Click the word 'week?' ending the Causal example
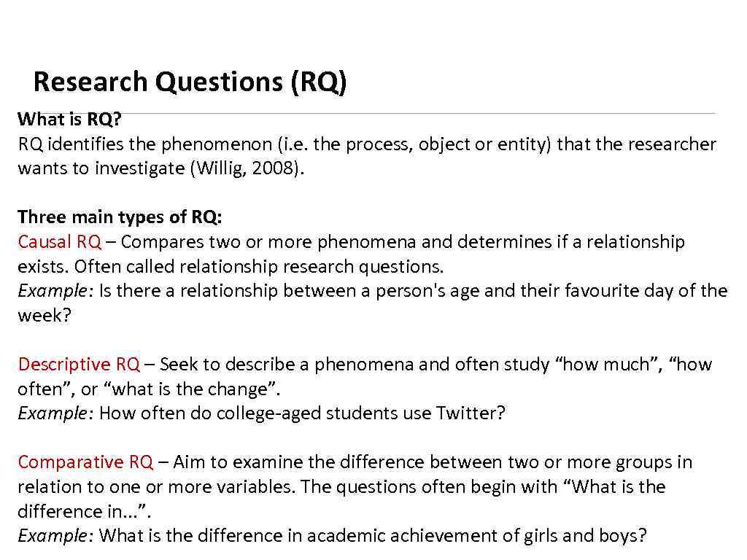The height and width of the screenshot is (560, 747). [x=44, y=316]
